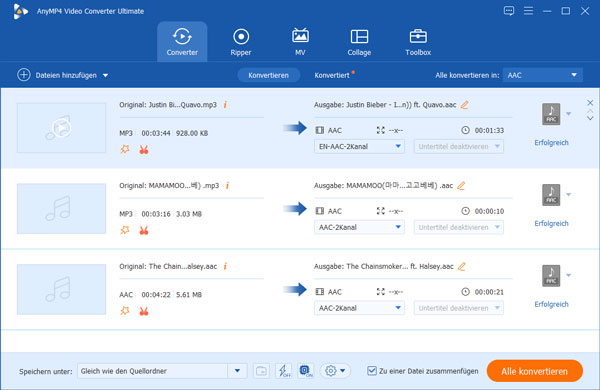
Task: Open the EN-AAC-2Kanal audio track dropdown
Action: [359, 146]
